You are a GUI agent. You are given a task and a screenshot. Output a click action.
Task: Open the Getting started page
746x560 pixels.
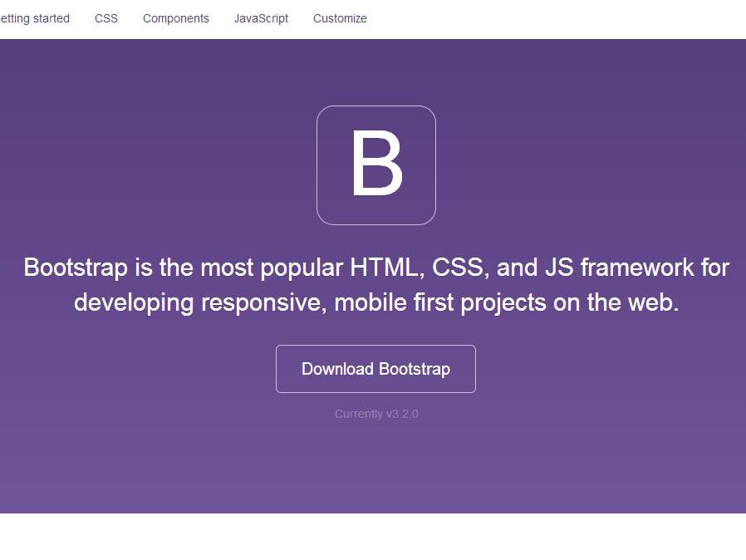35,17
